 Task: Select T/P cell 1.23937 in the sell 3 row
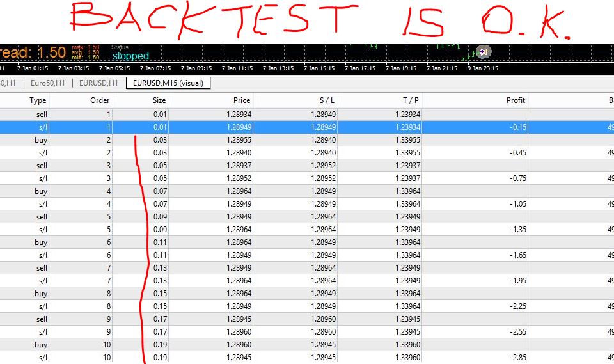407,165
